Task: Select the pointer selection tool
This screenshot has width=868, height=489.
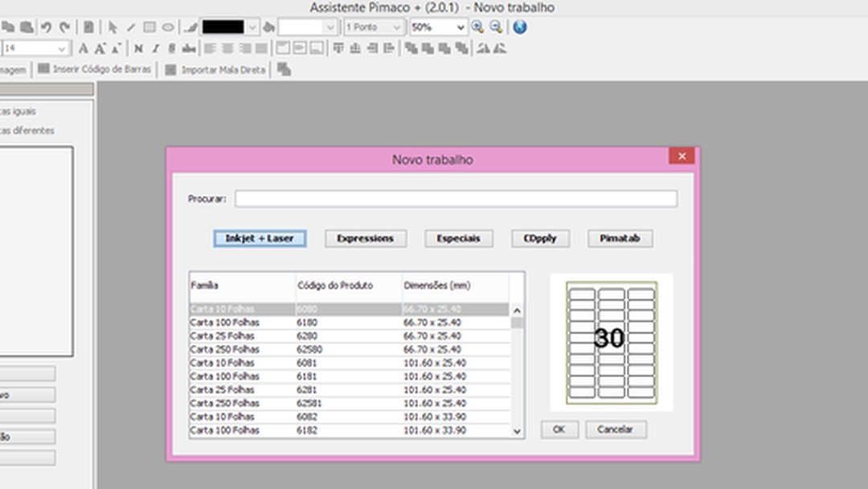Action: pyautogui.click(x=113, y=27)
